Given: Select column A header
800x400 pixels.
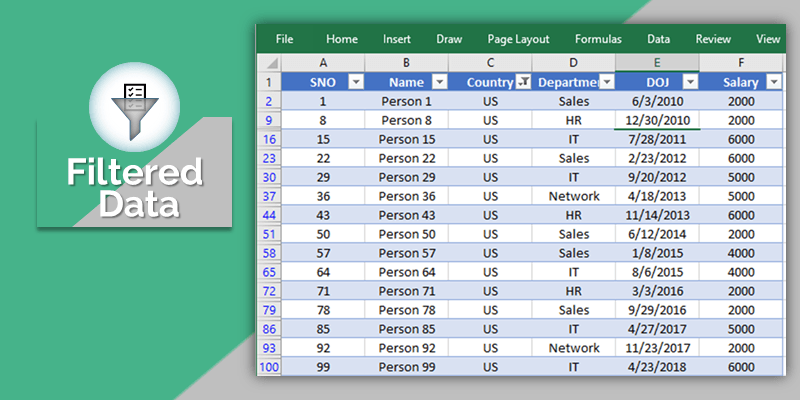Looking at the screenshot, I should (x=323, y=63).
